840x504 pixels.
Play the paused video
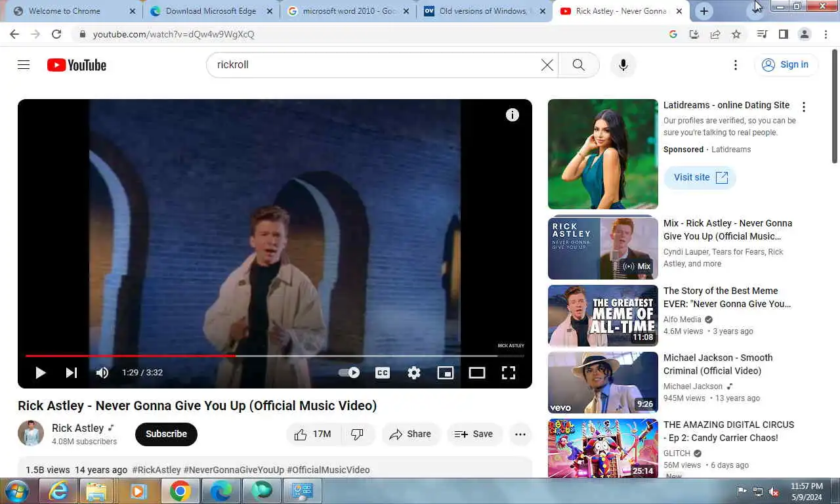40,373
